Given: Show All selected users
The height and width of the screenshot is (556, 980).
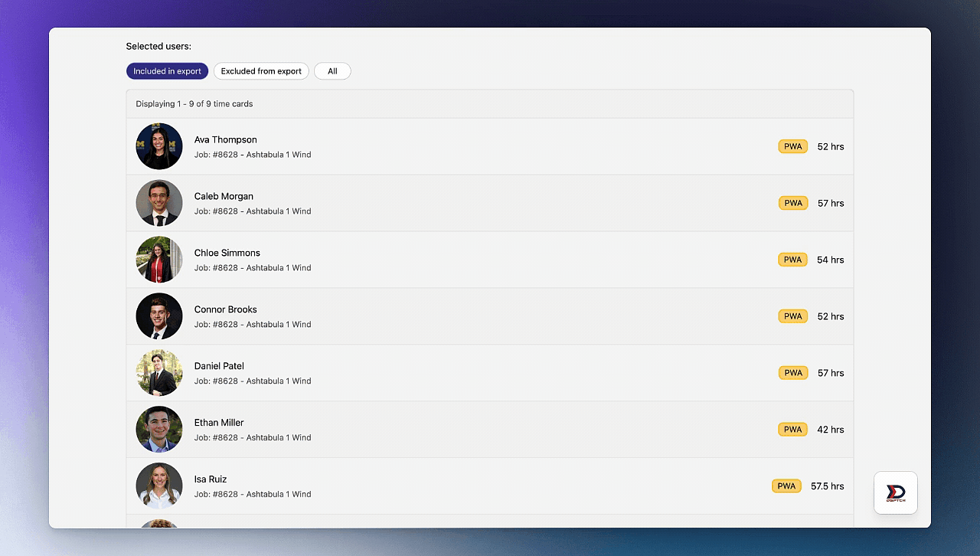Looking at the screenshot, I should tap(332, 71).
